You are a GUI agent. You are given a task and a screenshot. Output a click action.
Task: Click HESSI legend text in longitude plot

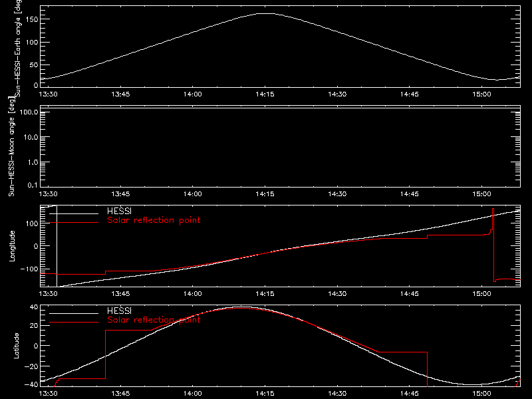119,211
